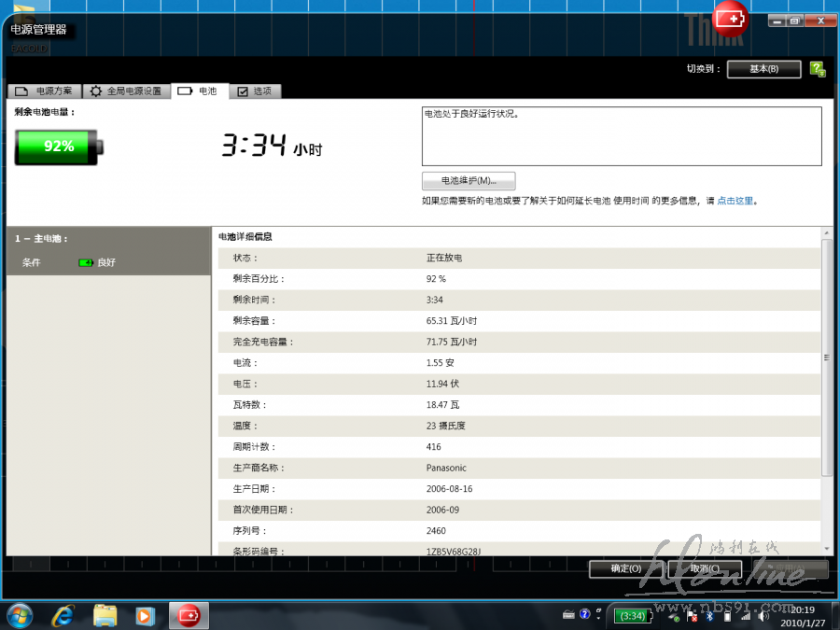
Task: Click the 电池维护(M)... button
Action: (x=469, y=180)
